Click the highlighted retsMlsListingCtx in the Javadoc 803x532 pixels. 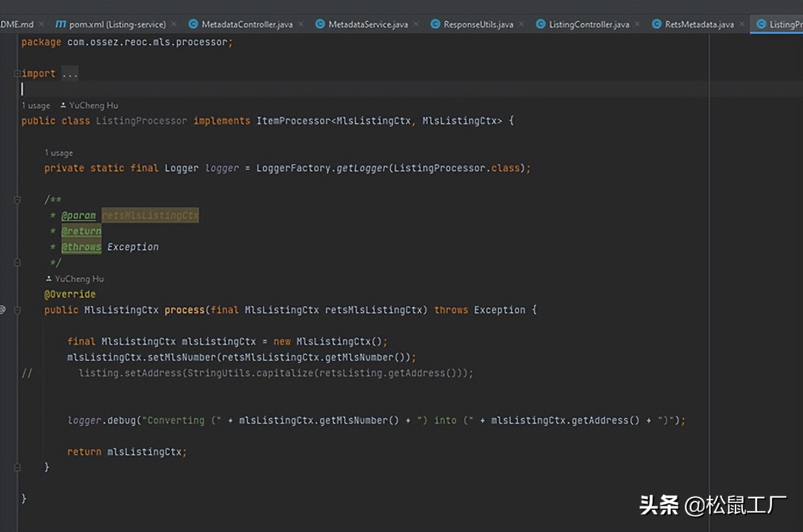point(150,215)
